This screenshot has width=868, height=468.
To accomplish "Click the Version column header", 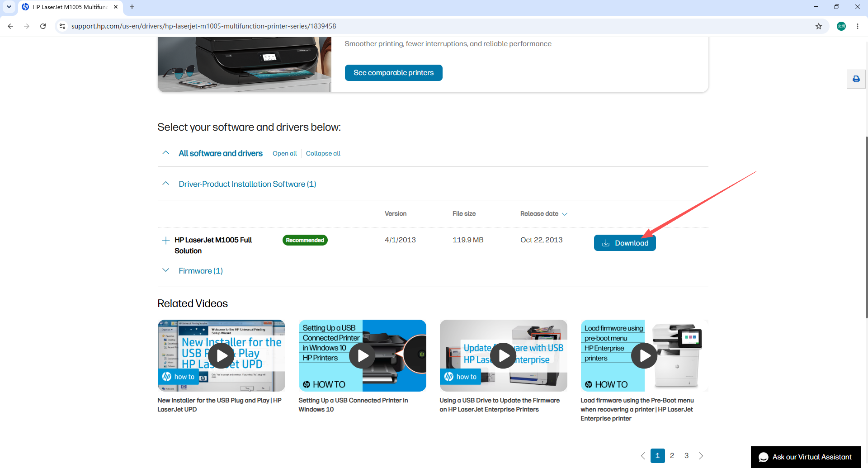I will point(396,214).
